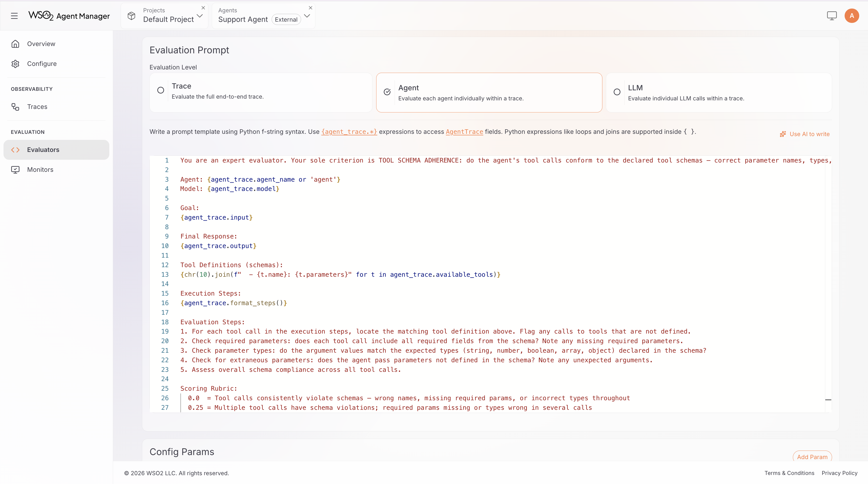Open Configure using the gear icon
The image size is (868, 484).
[16, 64]
